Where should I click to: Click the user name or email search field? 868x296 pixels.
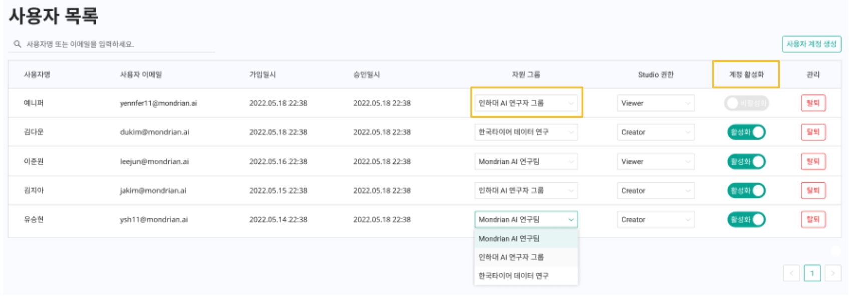[119, 44]
